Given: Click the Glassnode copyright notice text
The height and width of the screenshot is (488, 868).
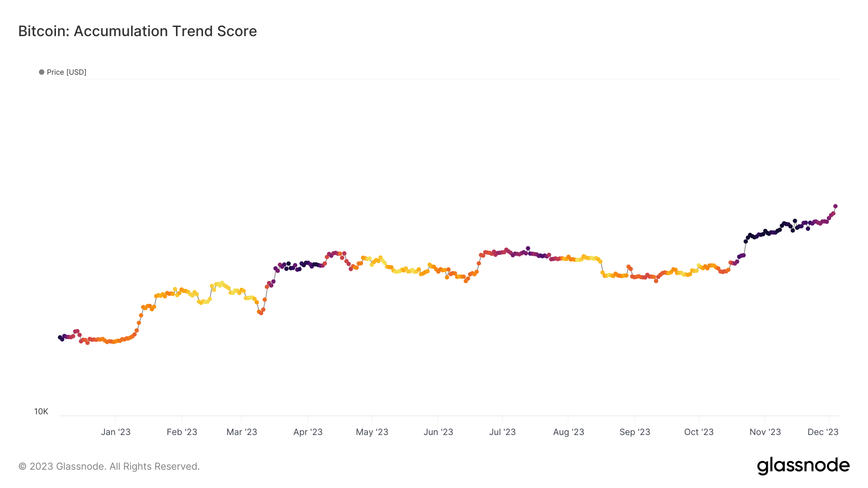Looking at the screenshot, I should tap(109, 466).
